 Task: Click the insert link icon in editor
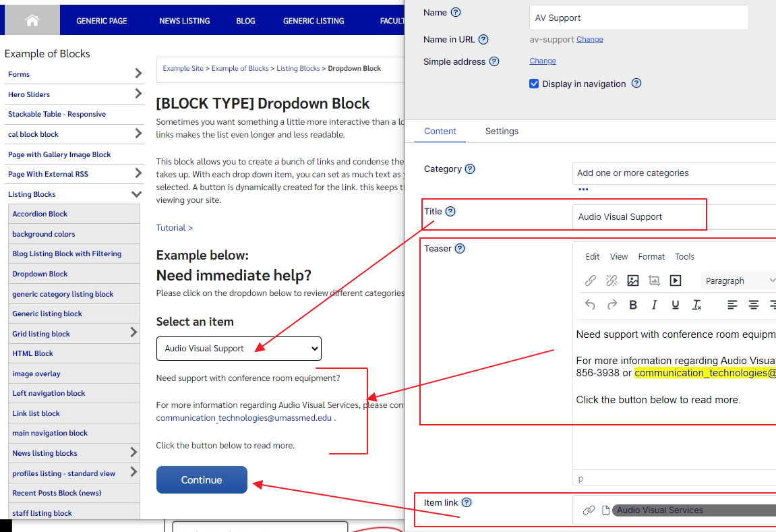click(590, 280)
